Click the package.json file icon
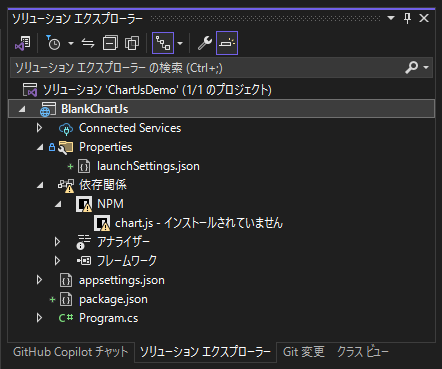The image size is (442, 369). 66,299
